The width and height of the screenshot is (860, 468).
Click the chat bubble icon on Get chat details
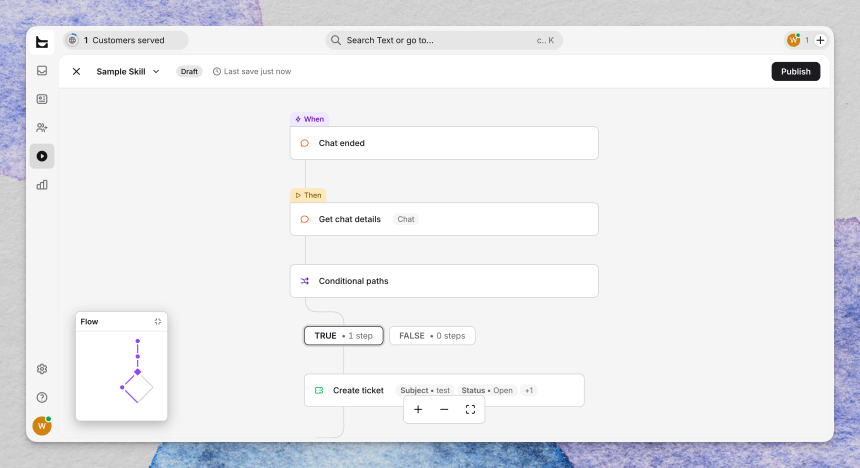tap(304, 219)
